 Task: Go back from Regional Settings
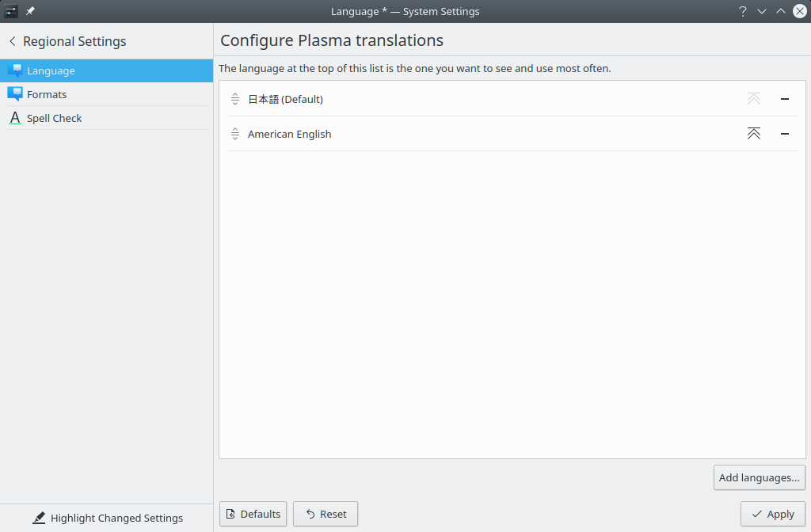point(13,41)
